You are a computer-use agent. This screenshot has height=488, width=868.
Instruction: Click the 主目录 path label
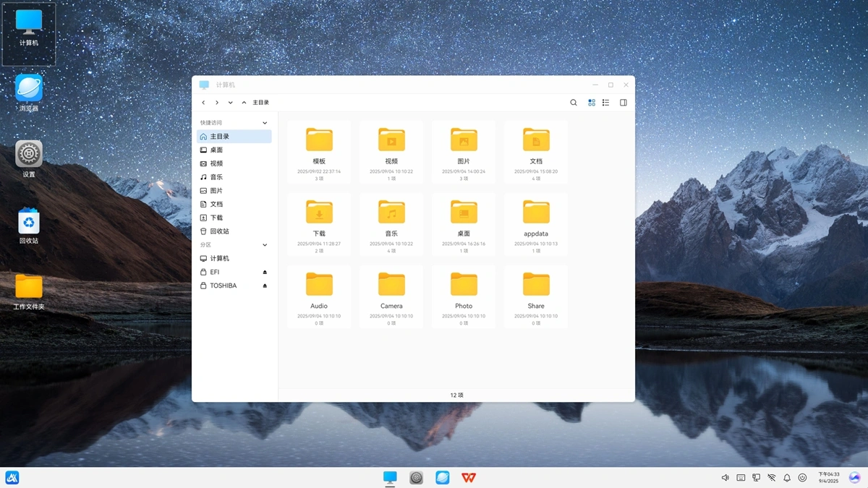click(260, 103)
